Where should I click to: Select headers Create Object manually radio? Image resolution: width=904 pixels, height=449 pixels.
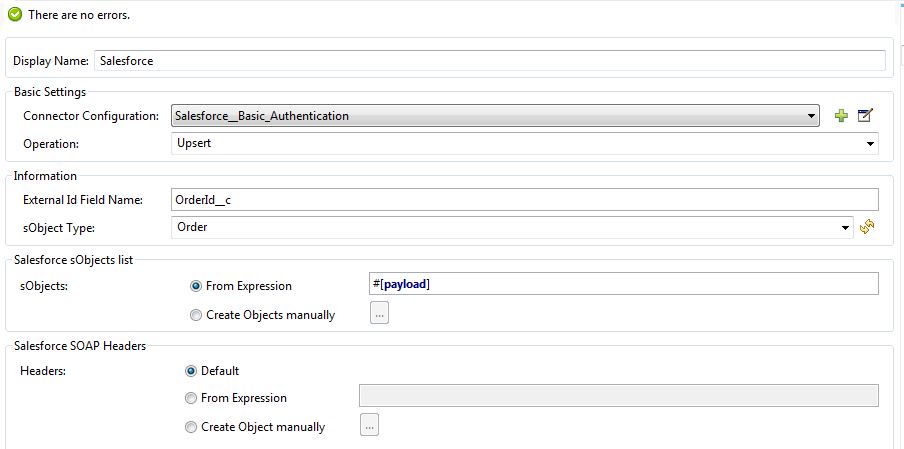pyautogui.click(x=191, y=427)
